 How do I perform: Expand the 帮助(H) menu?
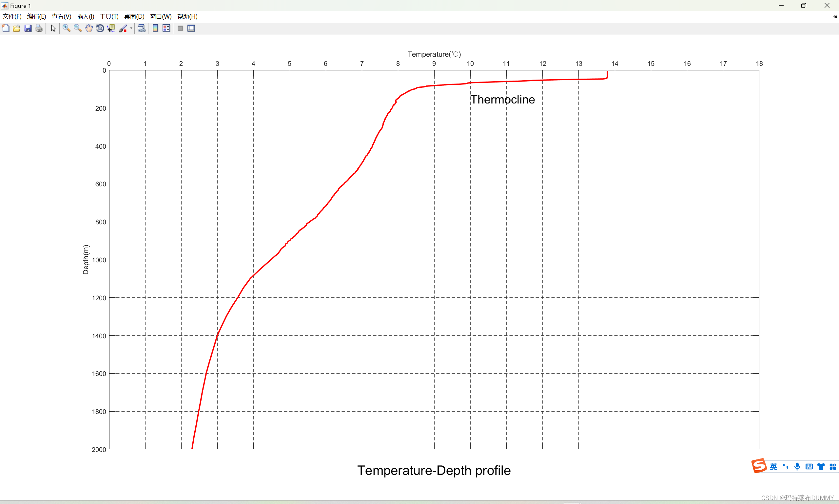tap(187, 17)
